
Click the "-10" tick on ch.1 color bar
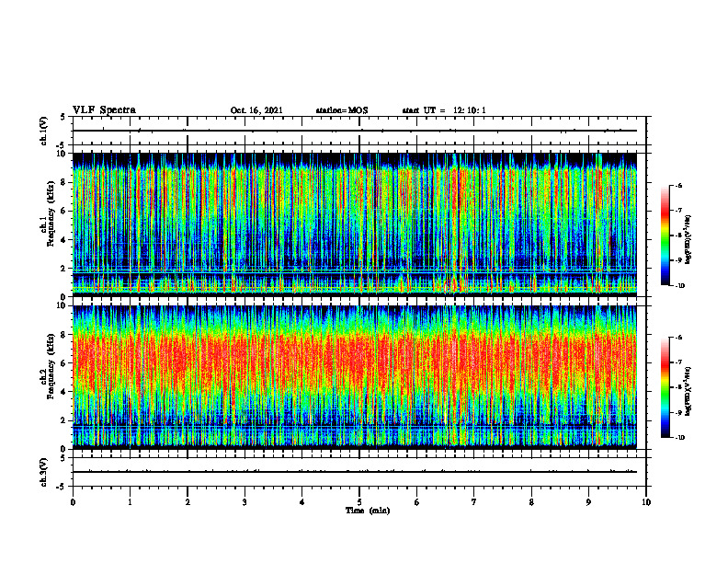(679, 285)
